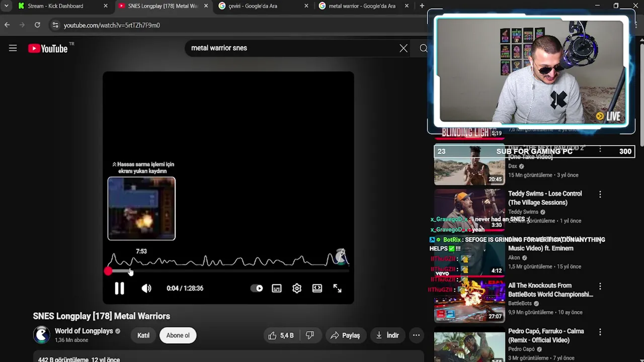
Task: Close the metal warrior Google tab
Action: (407, 6)
